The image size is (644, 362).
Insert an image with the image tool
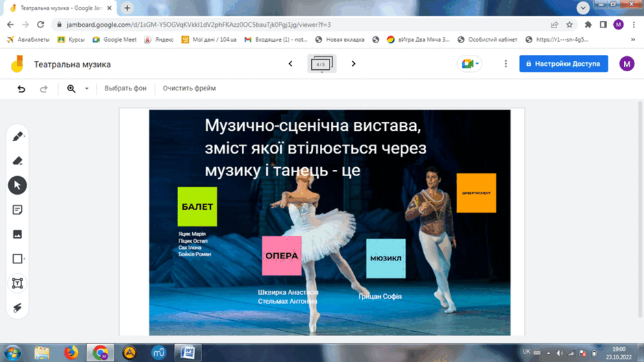tap(17, 234)
